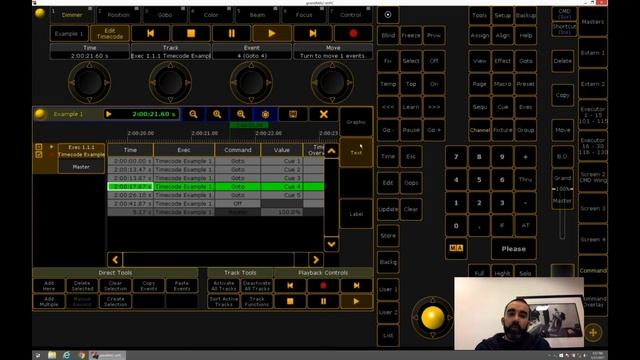Go to first event in Playback Controls panel

pos(290,285)
